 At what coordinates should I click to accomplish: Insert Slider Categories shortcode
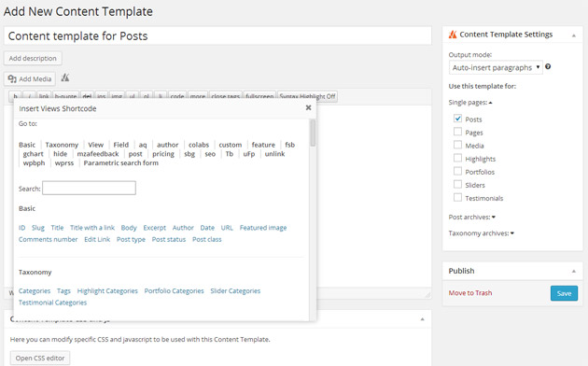[x=235, y=291]
